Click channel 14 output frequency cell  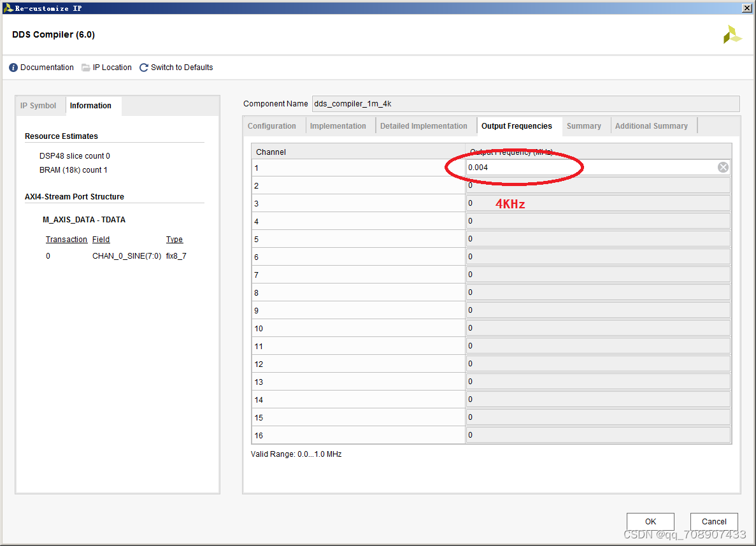pyautogui.click(x=598, y=399)
